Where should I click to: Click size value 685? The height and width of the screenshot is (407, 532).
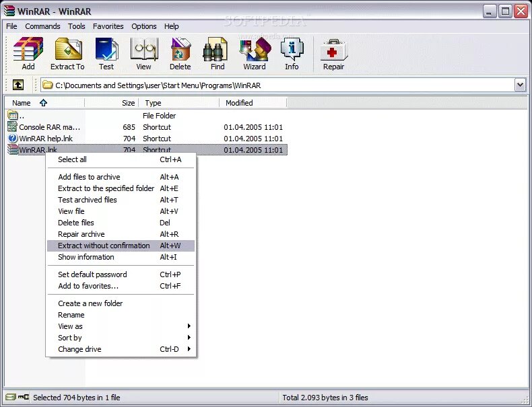click(129, 127)
